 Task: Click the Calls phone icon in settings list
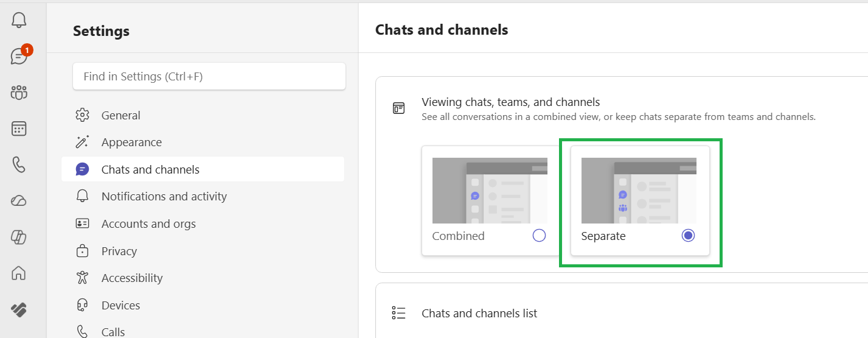coord(82,331)
